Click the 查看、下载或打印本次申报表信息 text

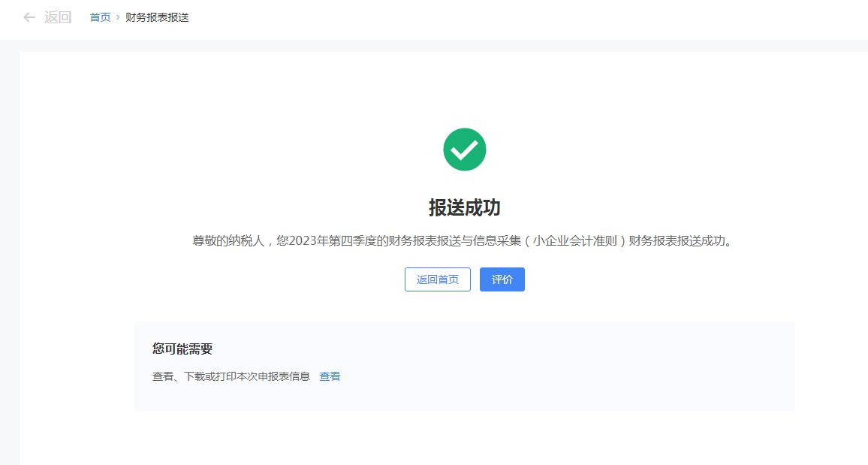[231, 376]
